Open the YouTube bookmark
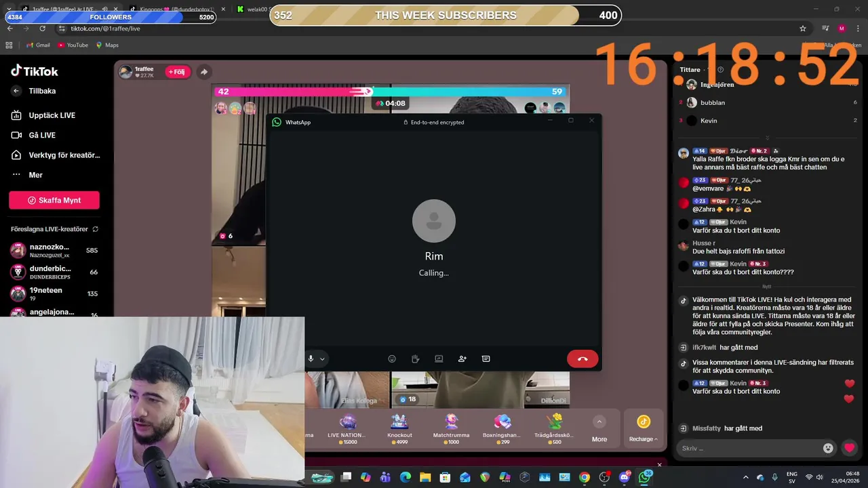Viewport: 868px width, 488px height. click(x=73, y=45)
